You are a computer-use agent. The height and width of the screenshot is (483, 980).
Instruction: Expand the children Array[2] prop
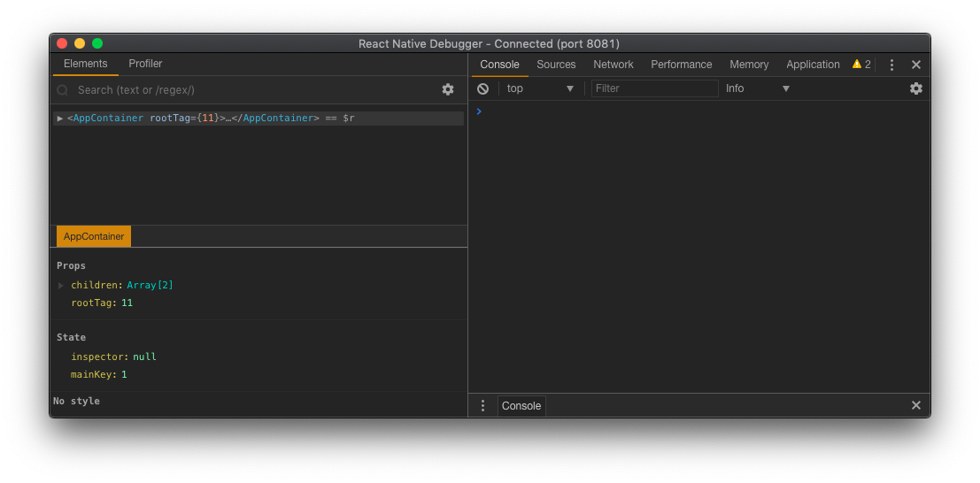[61, 286]
